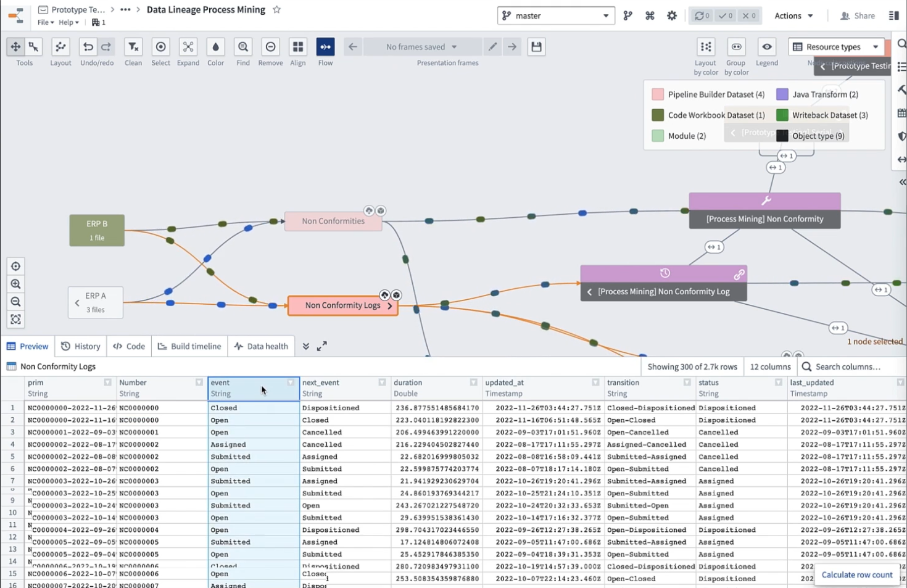The height and width of the screenshot is (588, 907).
Task: Click Layout by color icon
Action: [706, 47]
